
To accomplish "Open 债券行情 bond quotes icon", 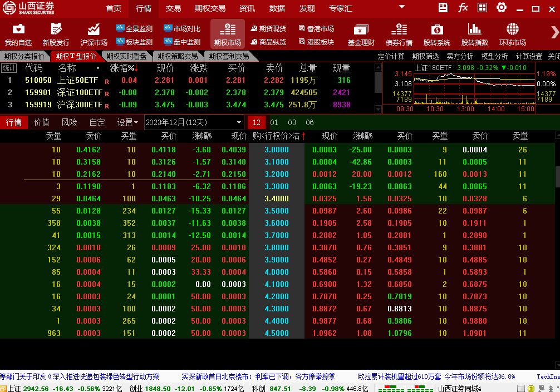I will pyautogui.click(x=399, y=34).
